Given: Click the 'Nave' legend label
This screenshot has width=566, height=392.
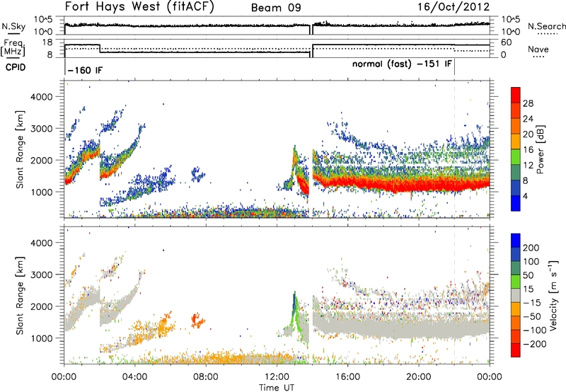Looking at the screenshot, I should [x=538, y=50].
